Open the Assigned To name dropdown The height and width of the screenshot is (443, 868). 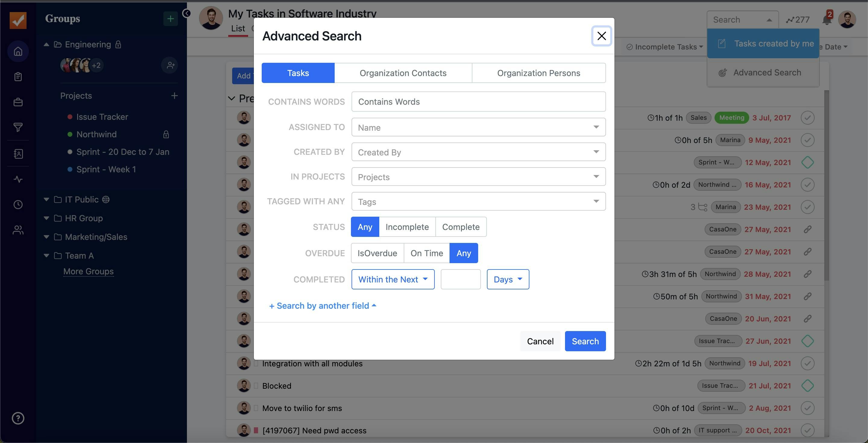pos(478,127)
